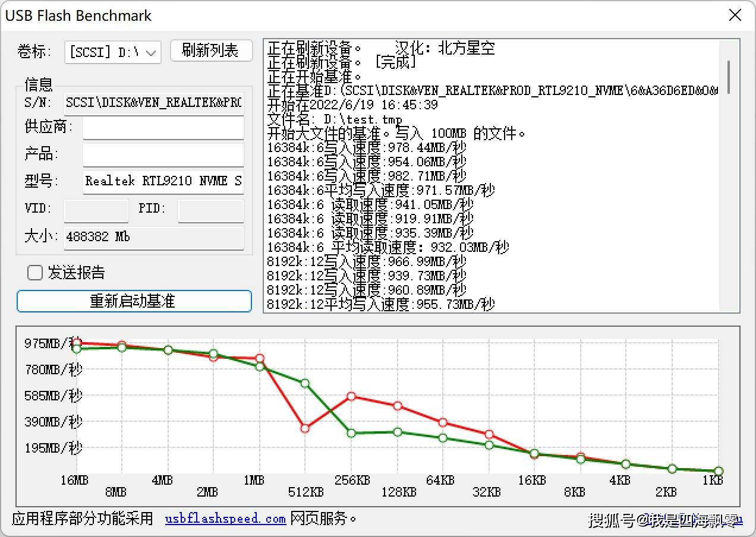Click the 供应商 vendor field
Image resolution: width=756 pixels, height=537 pixels.
click(163, 128)
